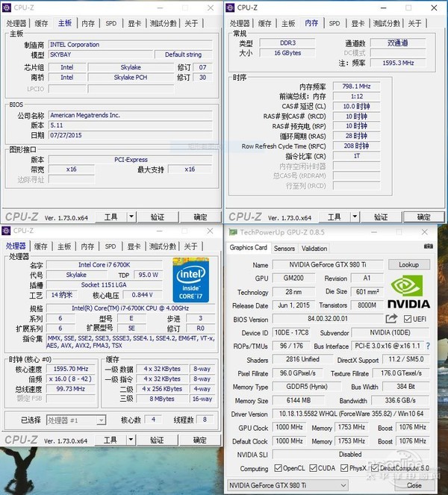Screen dimensions: 448x495
Task: Click the Intel Inside Core i7 logo
Action: pos(190,280)
